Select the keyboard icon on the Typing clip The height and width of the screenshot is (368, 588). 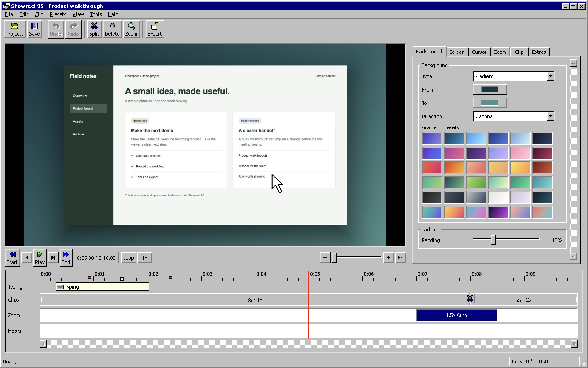click(x=60, y=287)
